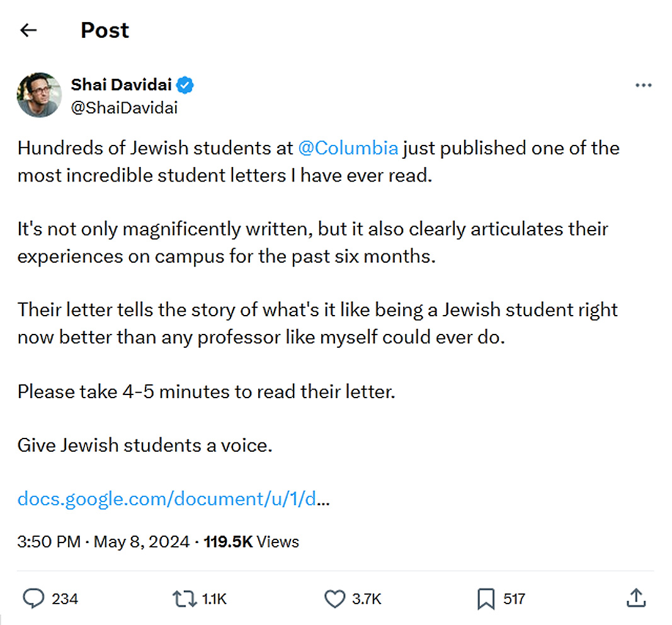Bookmark the post with the bookmark icon
Viewport: 672px width, 625px height.
pyautogui.click(x=486, y=599)
